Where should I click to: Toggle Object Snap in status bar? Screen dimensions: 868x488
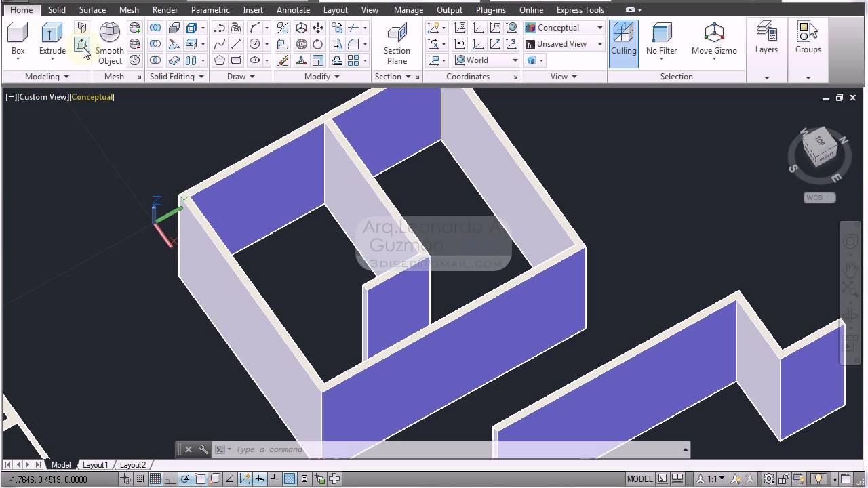200,479
